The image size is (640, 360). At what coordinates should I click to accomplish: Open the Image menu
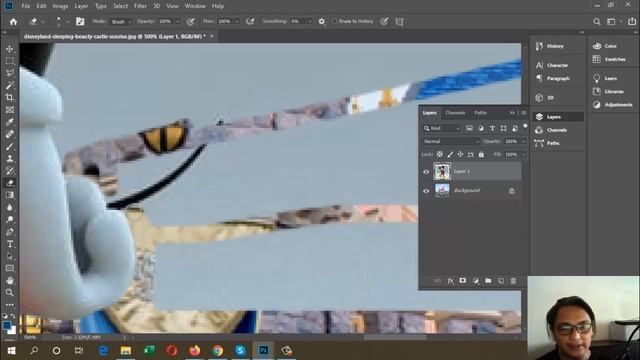click(x=60, y=6)
